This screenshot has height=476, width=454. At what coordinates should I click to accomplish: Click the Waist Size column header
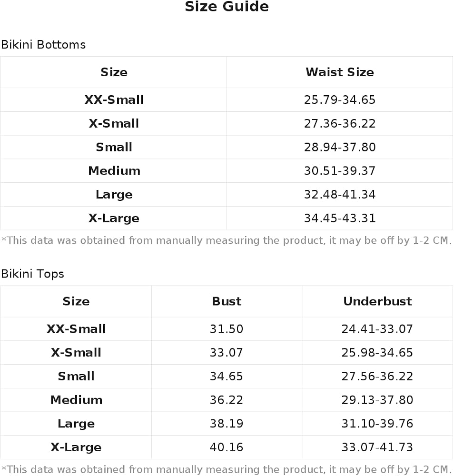340,72
